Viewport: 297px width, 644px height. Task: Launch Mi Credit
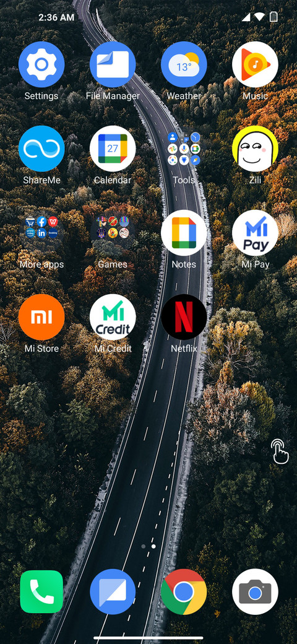coord(113,317)
